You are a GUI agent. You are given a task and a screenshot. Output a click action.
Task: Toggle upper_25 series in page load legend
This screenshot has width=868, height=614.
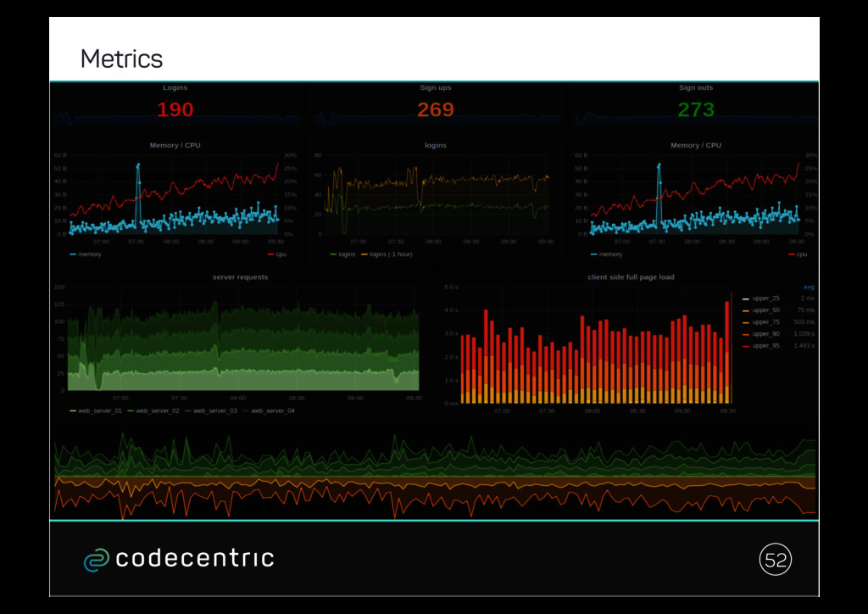click(x=761, y=299)
